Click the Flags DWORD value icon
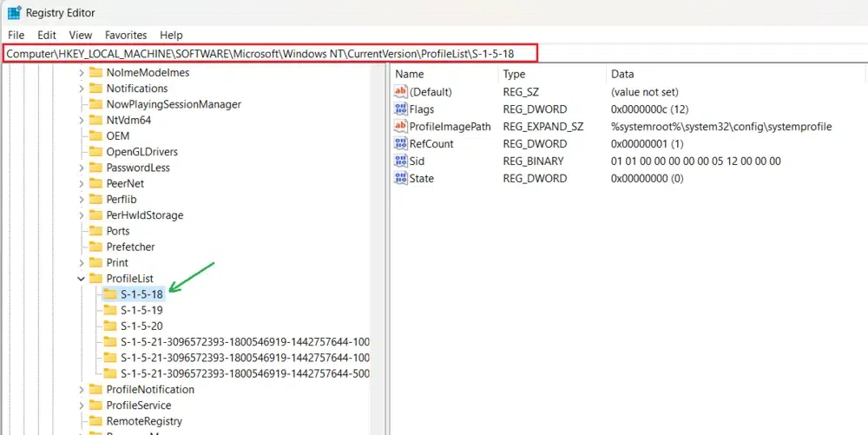The image size is (868, 435). 400,109
